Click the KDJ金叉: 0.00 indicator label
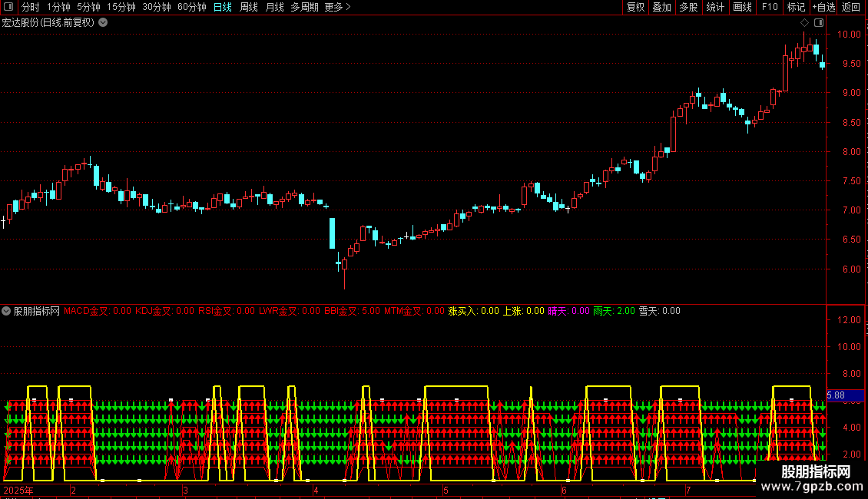 click(165, 311)
